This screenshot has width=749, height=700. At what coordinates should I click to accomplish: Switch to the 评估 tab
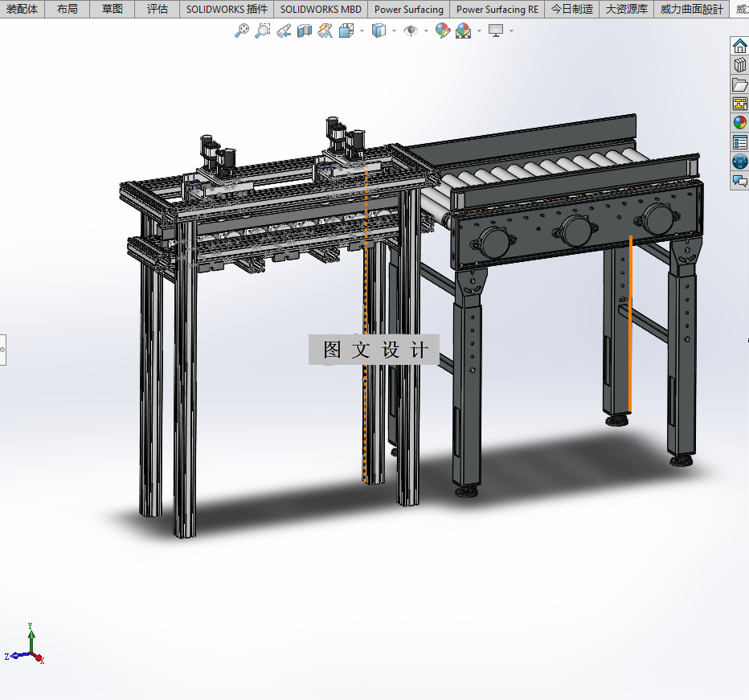(158, 9)
